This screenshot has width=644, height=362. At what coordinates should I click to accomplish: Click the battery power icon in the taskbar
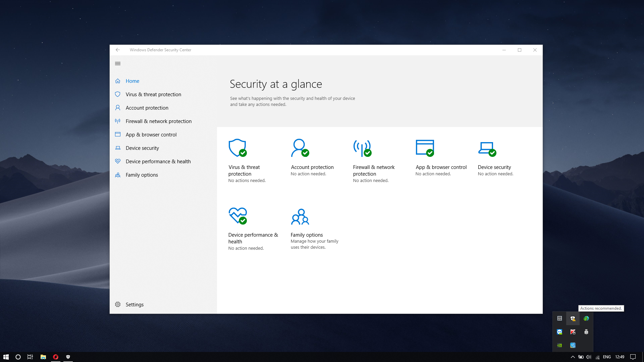click(x=581, y=357)
